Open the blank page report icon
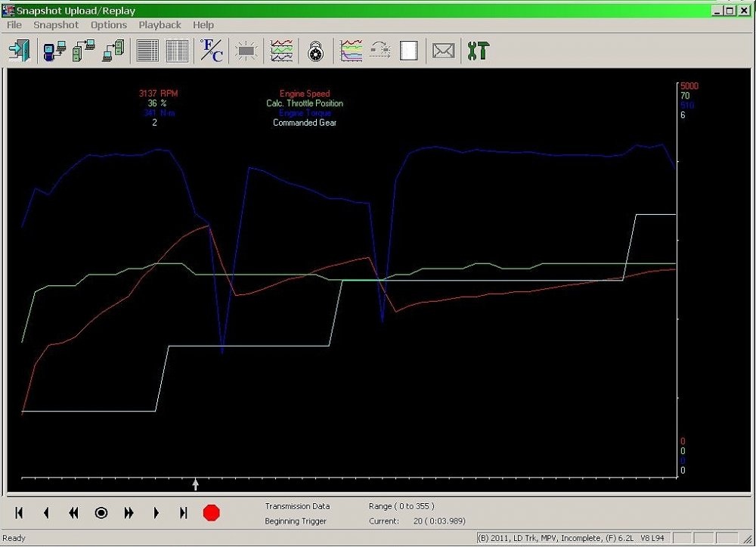Image resolution: width=756 pixels, height=547 pixels. point(407,51)
